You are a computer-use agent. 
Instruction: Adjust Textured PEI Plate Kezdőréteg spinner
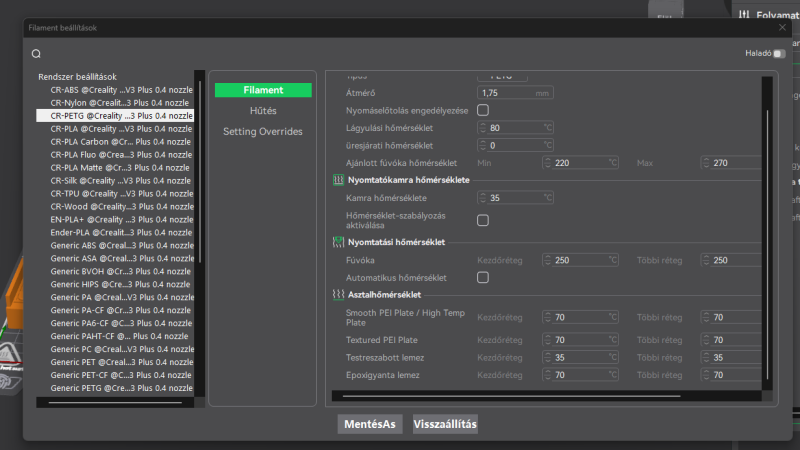coord(547,340)
